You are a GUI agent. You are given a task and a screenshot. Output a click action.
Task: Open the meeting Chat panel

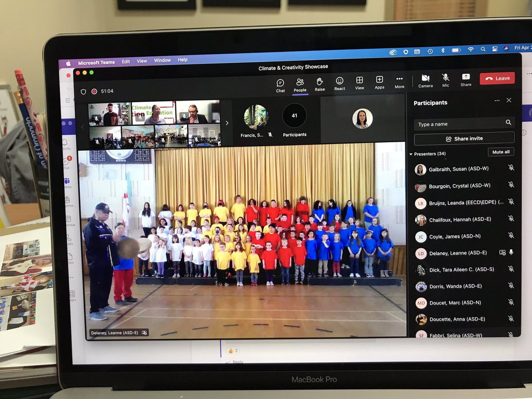280,85
